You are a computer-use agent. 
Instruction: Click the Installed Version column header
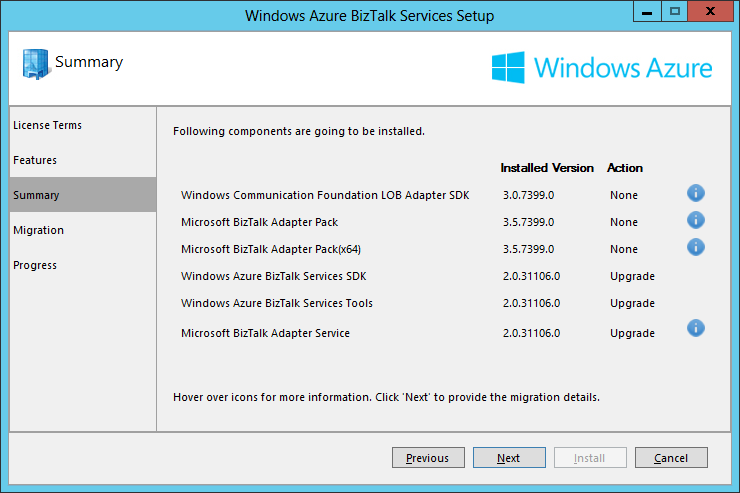click(x=547, y=168)
